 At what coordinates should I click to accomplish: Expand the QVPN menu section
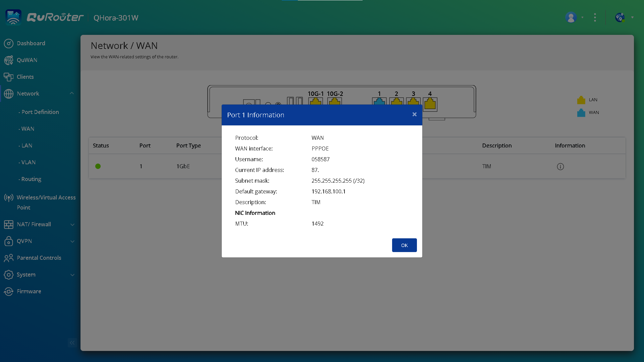[72, 241]
